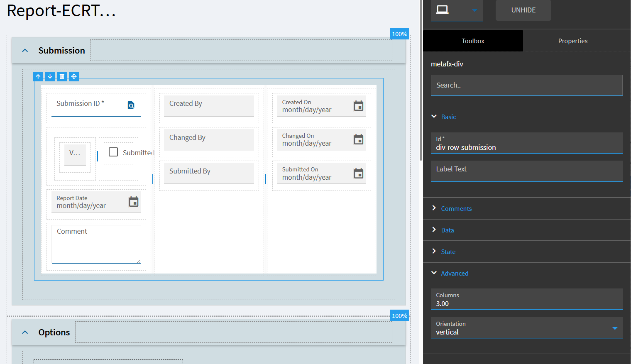Click the V... button in the form
631x364 pixels.
pos(75,154)
